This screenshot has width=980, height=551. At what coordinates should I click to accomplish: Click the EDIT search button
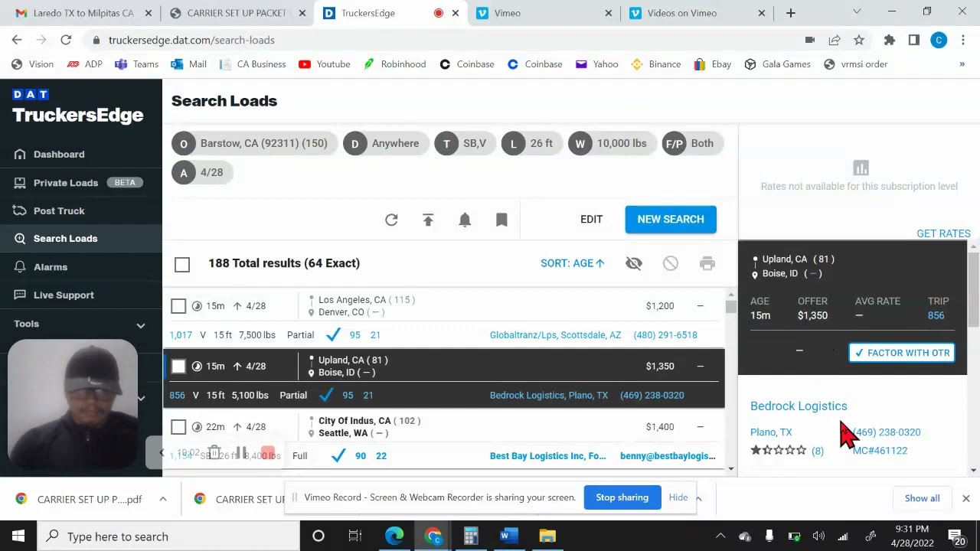[x=591, y=220]
